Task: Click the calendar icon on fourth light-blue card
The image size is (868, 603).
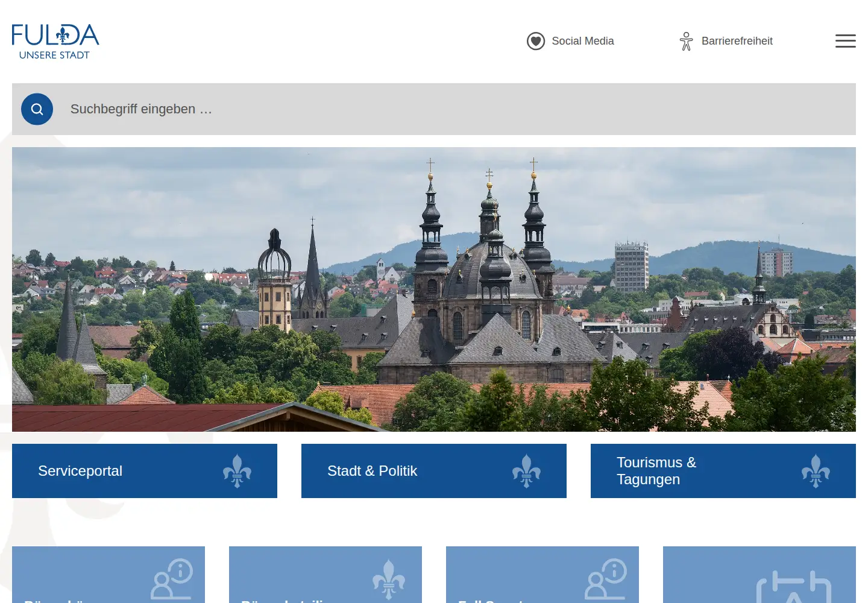Action: (794, 586)
